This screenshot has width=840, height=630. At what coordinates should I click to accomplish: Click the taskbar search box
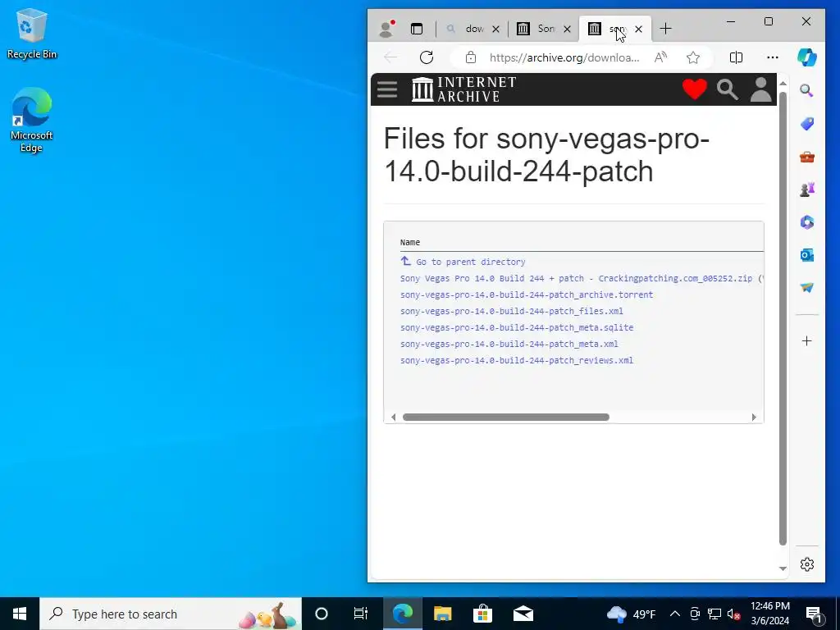(171, 614)
